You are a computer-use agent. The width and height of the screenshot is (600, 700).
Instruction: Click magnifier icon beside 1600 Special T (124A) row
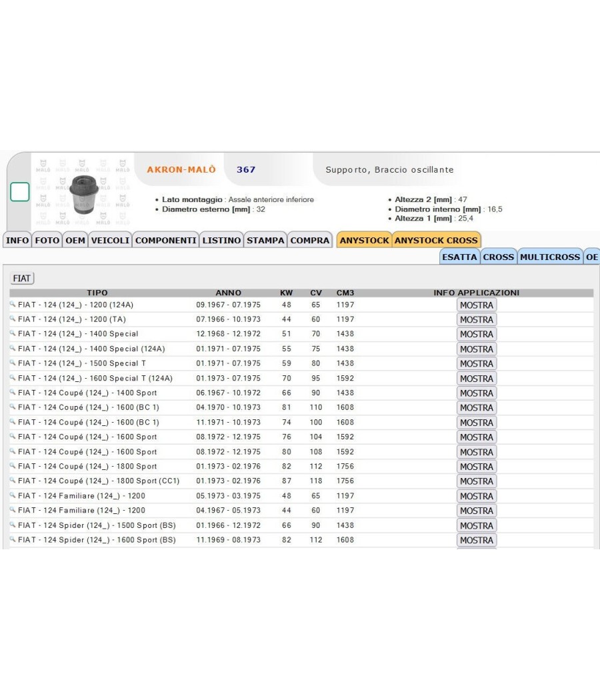(x=13, y=378)
